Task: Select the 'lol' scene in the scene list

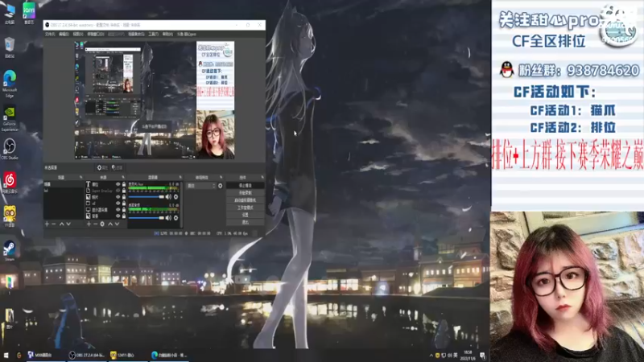Action: [64, 191]
